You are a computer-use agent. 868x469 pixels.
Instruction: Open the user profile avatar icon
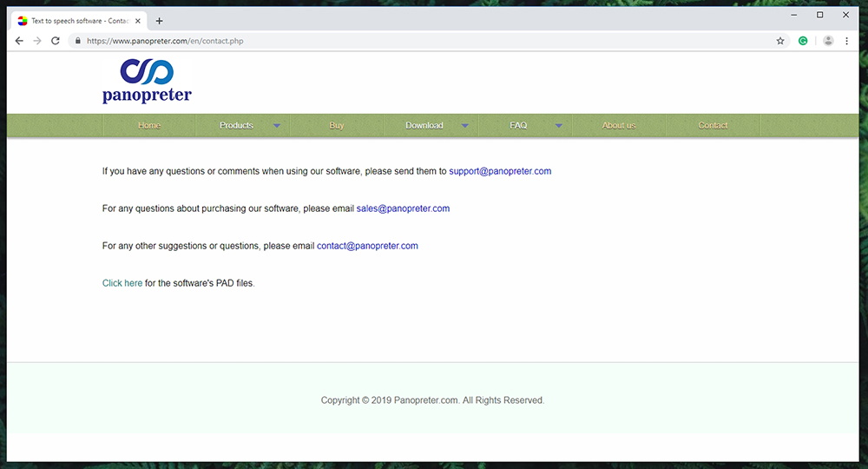tap(828, 41)
